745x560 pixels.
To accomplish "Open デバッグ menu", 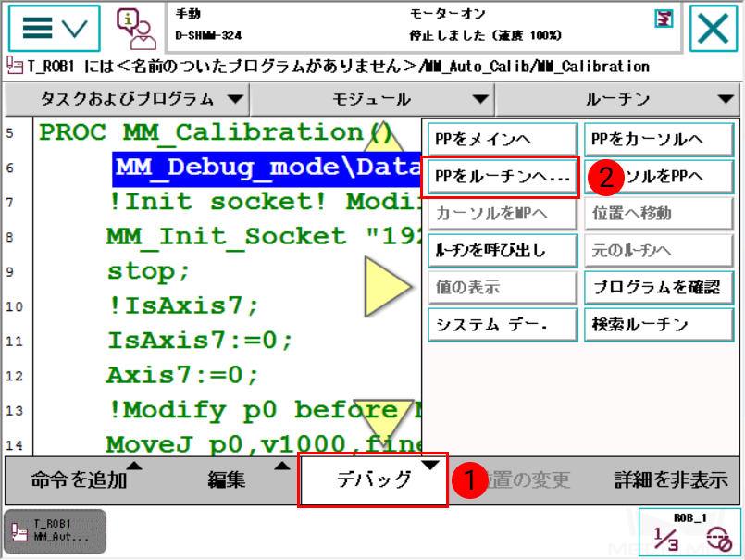I will (x=374, y=480).
